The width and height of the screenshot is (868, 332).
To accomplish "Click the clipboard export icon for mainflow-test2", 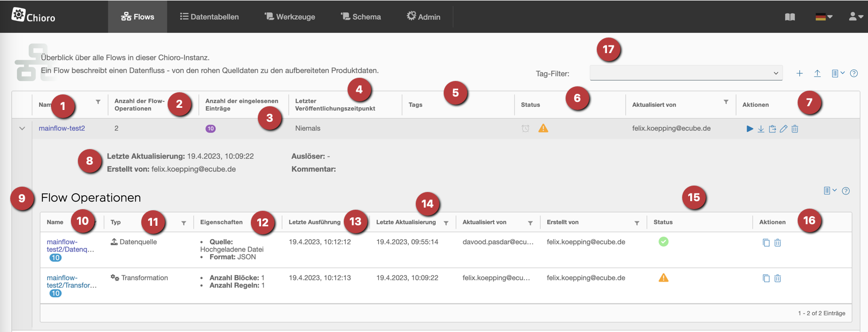I will point(772,129).
